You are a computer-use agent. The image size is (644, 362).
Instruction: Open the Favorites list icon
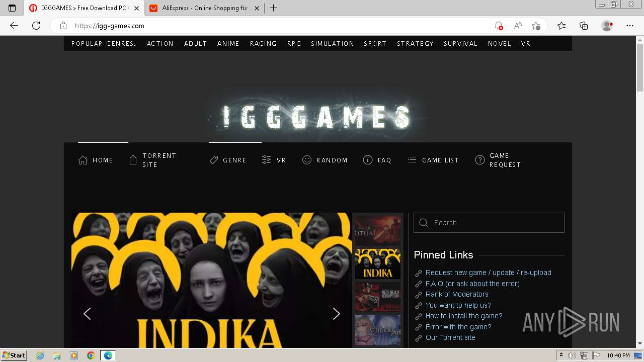point(561,26)
